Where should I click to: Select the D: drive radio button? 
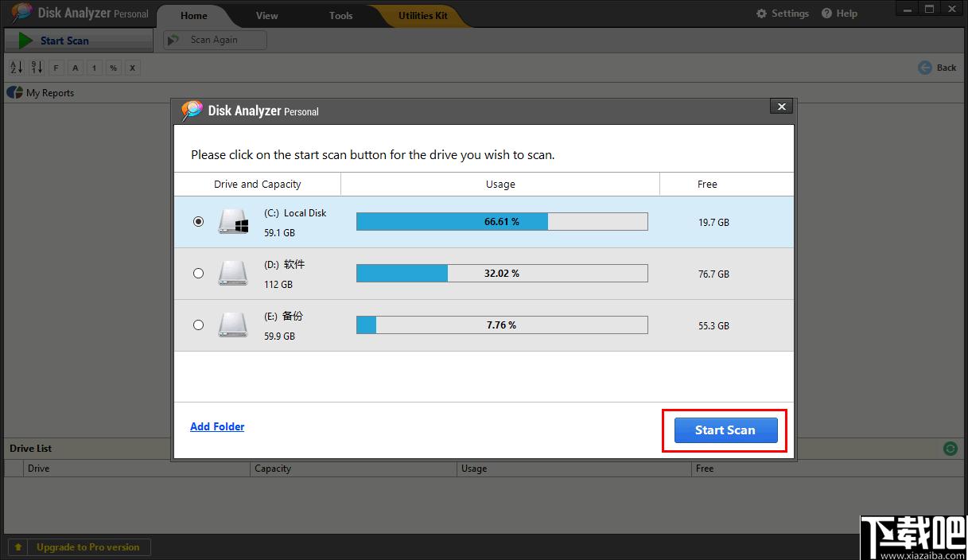[198, 274]
